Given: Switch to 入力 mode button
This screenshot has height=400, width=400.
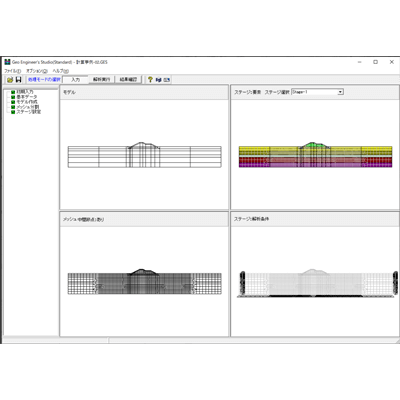Looking at the screenshot, I should 76,80.
